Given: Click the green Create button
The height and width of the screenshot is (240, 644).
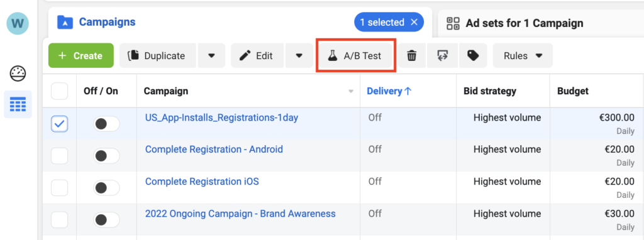Looking at the screenshot, I should coord(81,56).
